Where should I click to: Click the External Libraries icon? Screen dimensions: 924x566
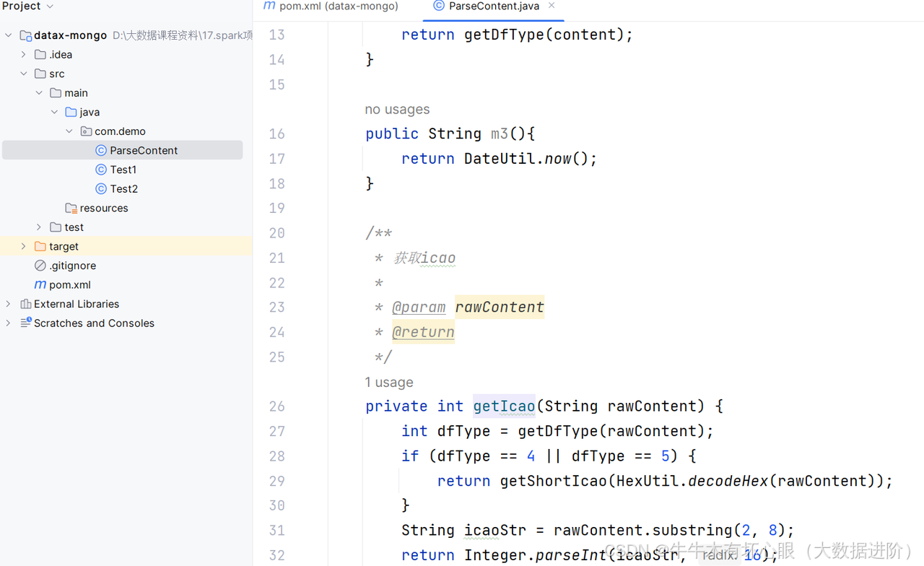pos(26,304)
